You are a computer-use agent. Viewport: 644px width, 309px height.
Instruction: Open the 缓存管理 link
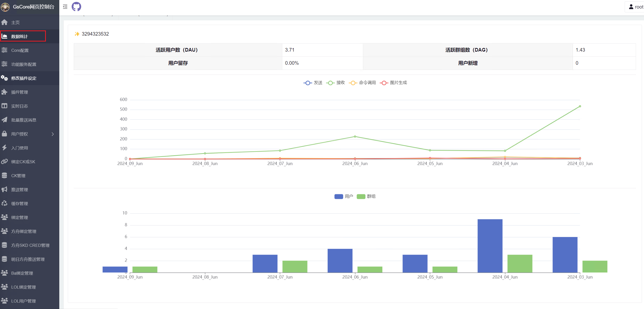coord(30,204)
